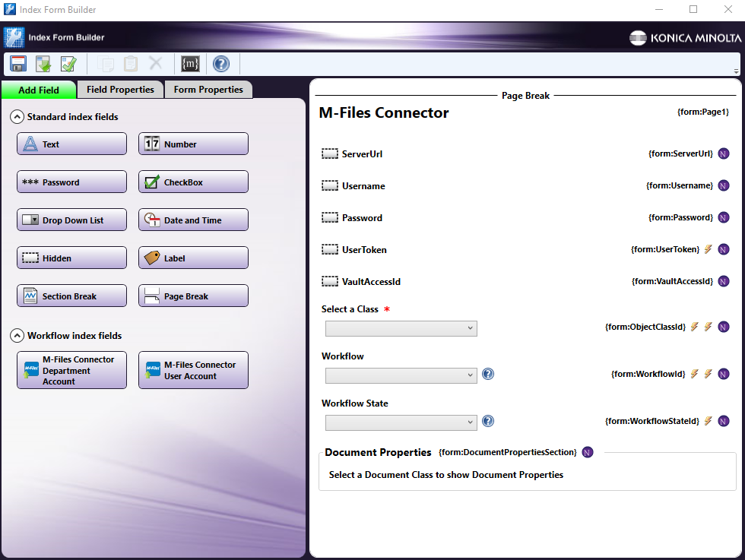Viewport: 745px width, 560px height.
Task: Click the {form:WorkflowId} variable text
Action: point(648,374)
